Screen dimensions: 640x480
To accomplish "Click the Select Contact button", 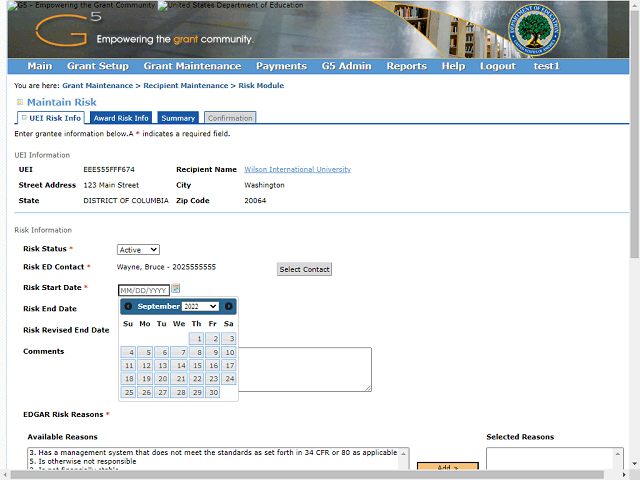I will [x=304, y=269].
